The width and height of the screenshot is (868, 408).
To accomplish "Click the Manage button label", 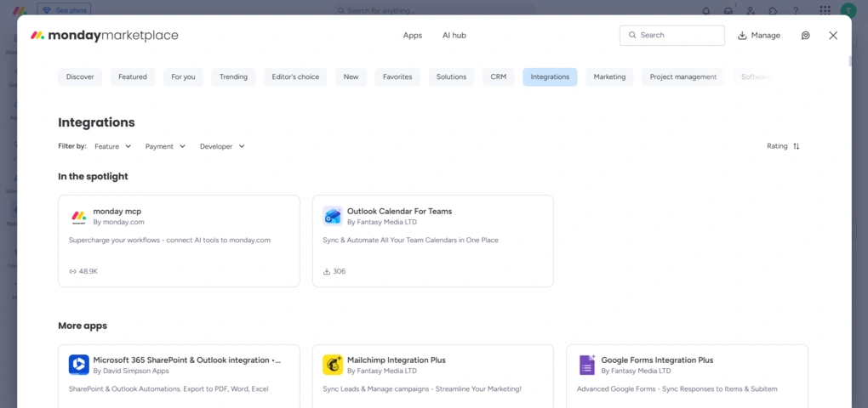I will click(x=766, y=36).
